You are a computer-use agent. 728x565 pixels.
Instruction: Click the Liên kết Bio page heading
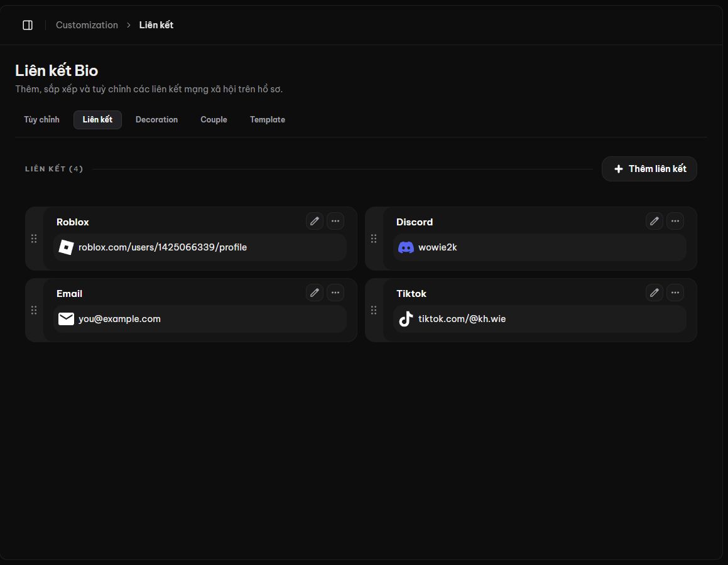(x=57, y=70)
